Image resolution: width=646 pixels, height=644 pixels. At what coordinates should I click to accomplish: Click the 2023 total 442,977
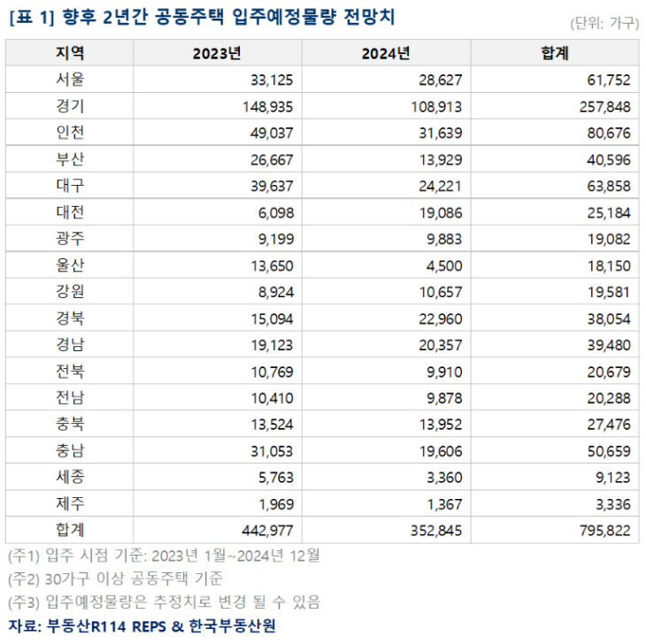268,531
